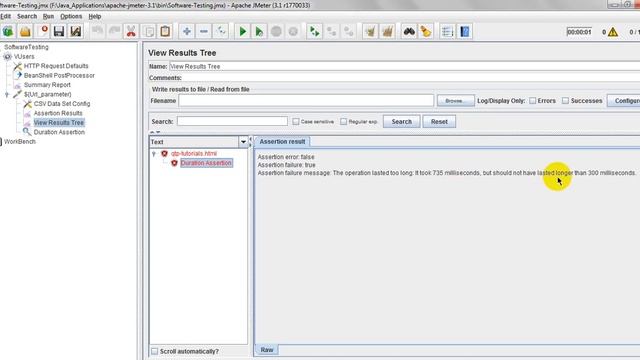
Task: Select the Assertion result tab
Action: (x=282, y=142)
